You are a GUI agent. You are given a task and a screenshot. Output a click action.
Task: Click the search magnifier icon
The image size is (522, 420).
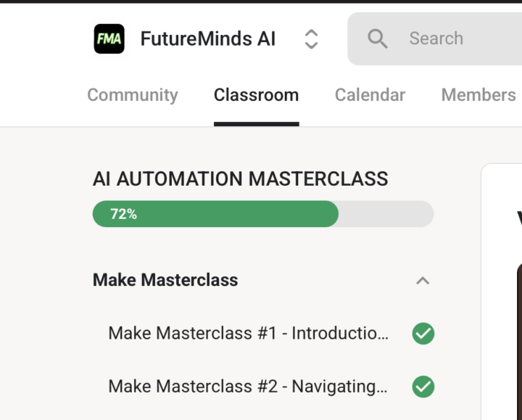(x=377, y=38)
